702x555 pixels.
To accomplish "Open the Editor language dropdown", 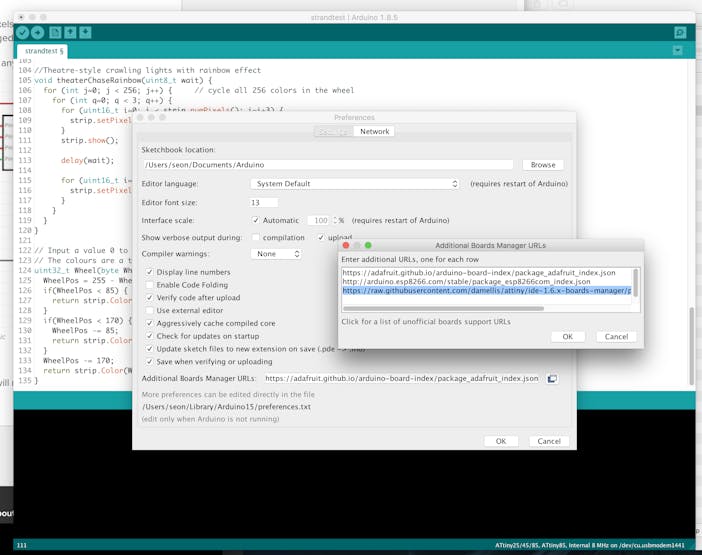I will click(x=355, y=184).
